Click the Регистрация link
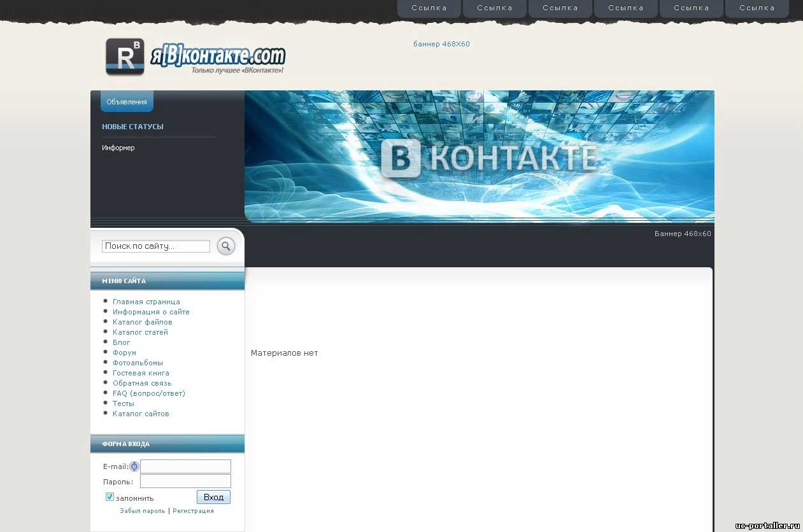803x532 pixels. click(x=193, y=511)
